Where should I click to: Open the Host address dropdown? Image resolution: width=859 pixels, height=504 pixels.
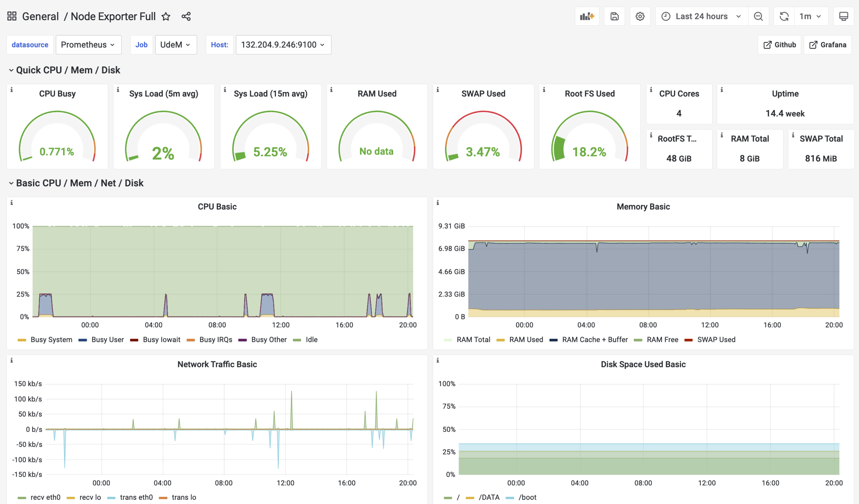pos(283,45)
